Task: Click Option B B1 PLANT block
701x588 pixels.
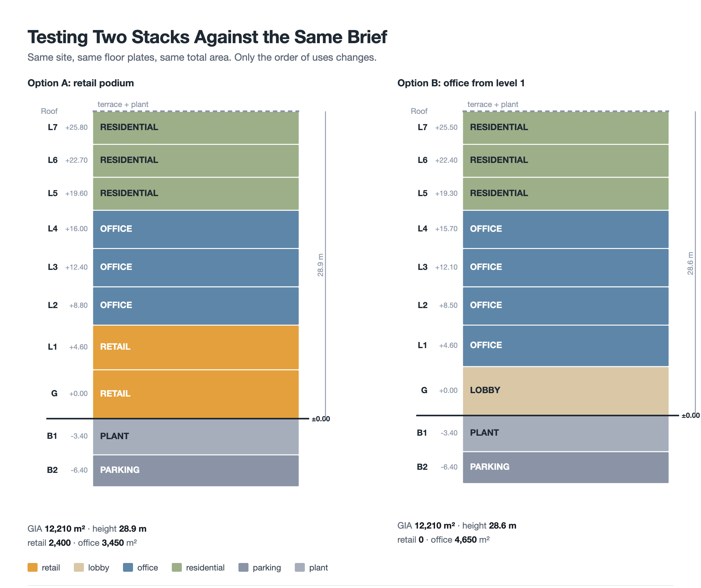Action: [565, 433]
